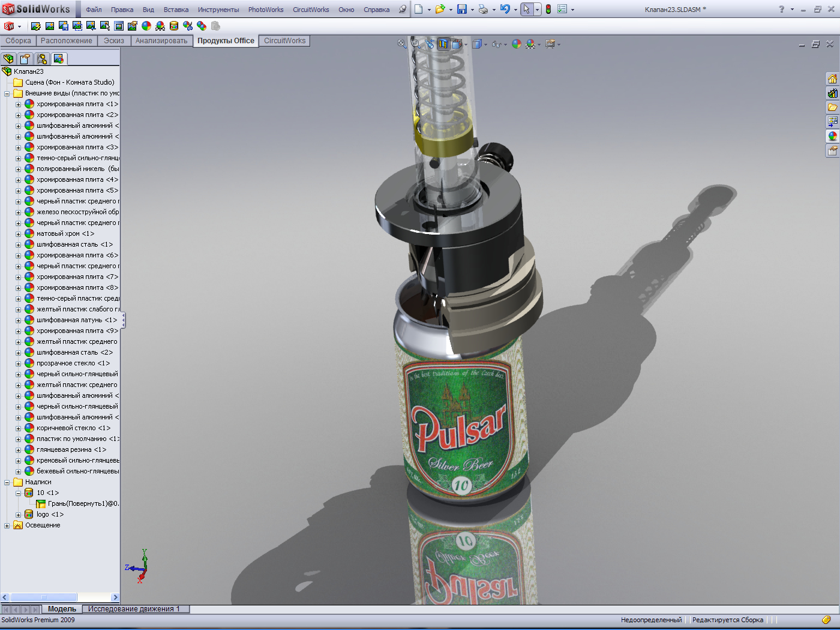This screenshot has width=840, height=630.
Task: Open the Файл menu
Action: click(x=94, y=10)
